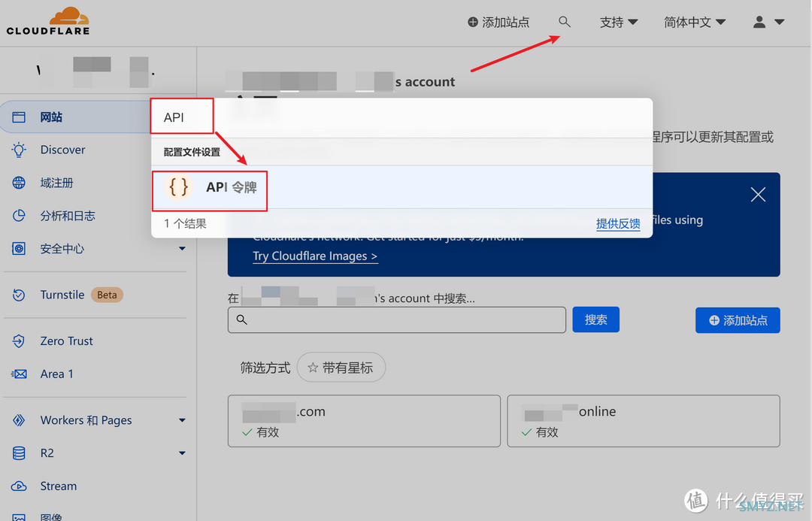Expand the 支持 dropdown menu

tap(619, 23)
